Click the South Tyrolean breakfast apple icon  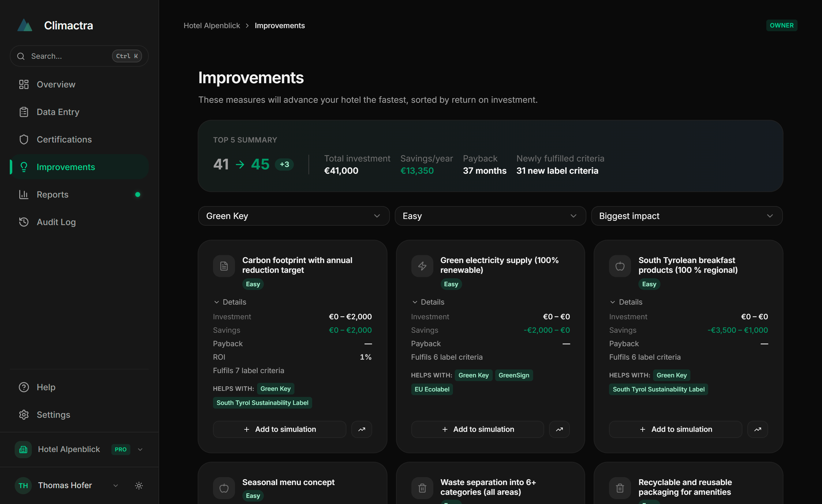point(620,266)
